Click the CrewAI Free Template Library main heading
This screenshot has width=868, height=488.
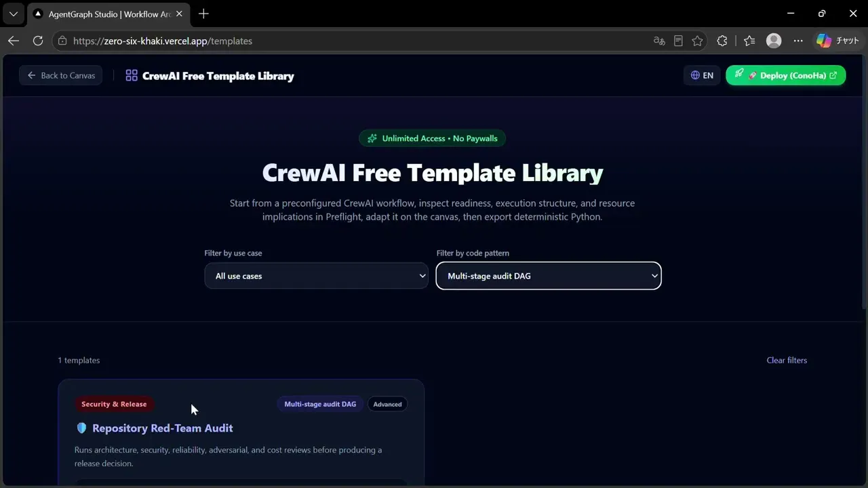click(x=433, y=173)
